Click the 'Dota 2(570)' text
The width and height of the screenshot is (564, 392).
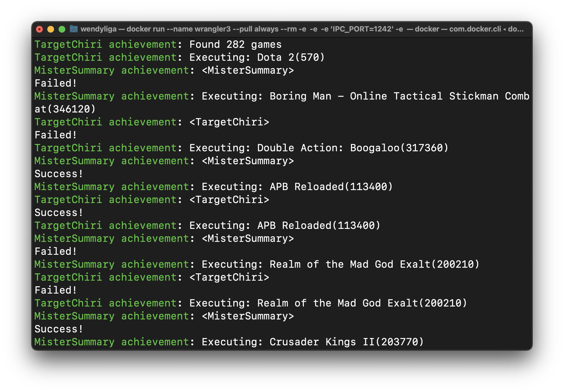click(x=291, y=57)
